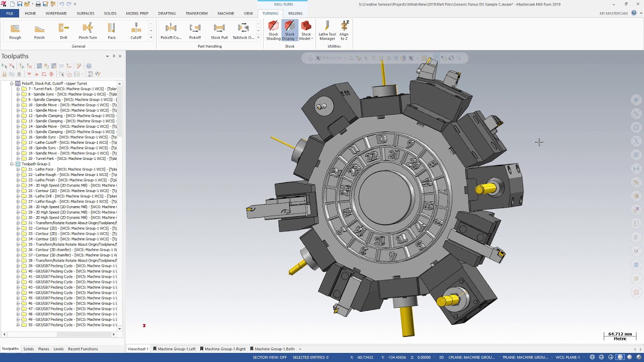Enable the selected shaded sphere display mode
Screen dimensions: 644x362
[x=620, y=357]
